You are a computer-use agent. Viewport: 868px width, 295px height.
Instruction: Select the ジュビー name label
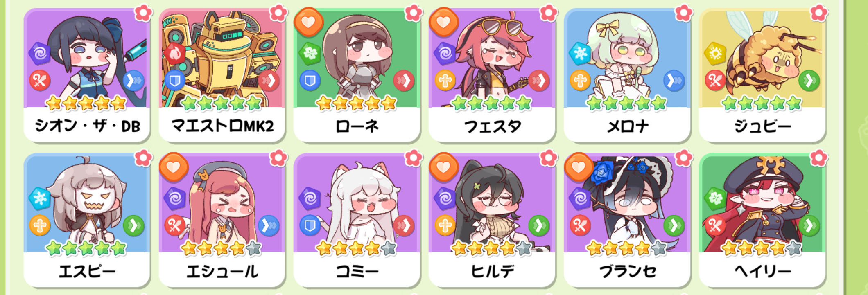pos(762,126)
